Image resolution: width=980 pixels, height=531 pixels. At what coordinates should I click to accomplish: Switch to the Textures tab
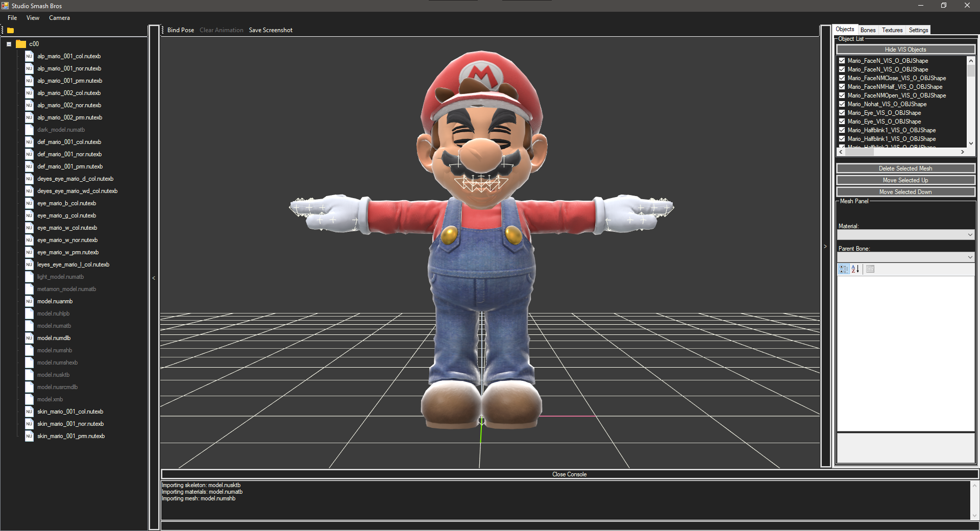(892, 30)
